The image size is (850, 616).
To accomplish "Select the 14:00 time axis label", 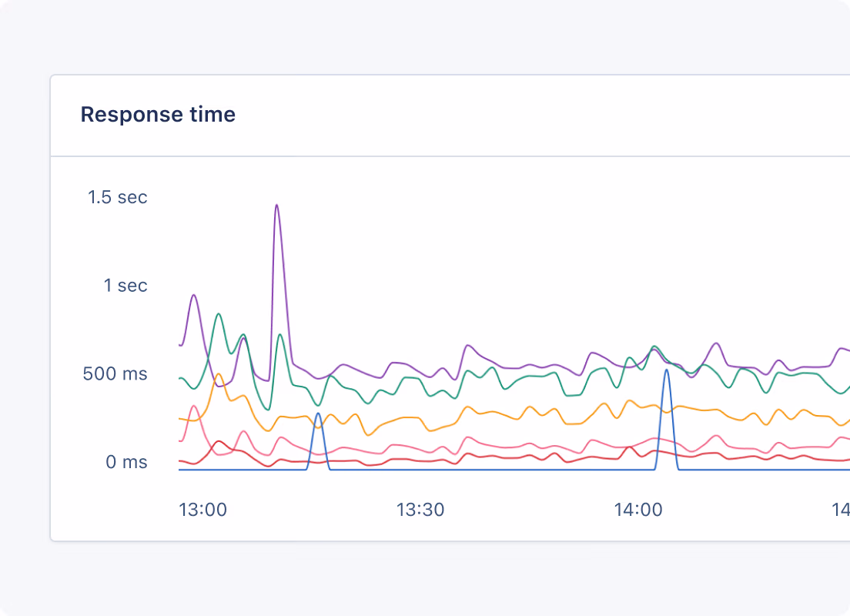I will coord(638,510).
